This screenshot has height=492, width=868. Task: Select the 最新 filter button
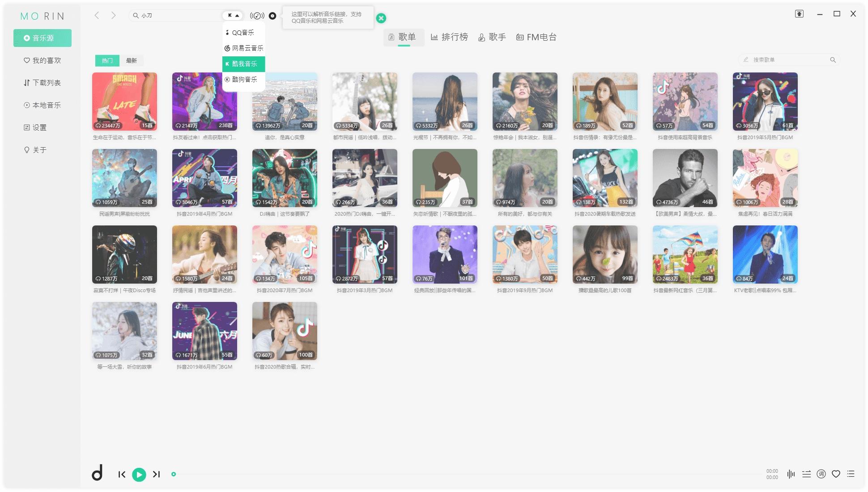click(x=131, y=60)
